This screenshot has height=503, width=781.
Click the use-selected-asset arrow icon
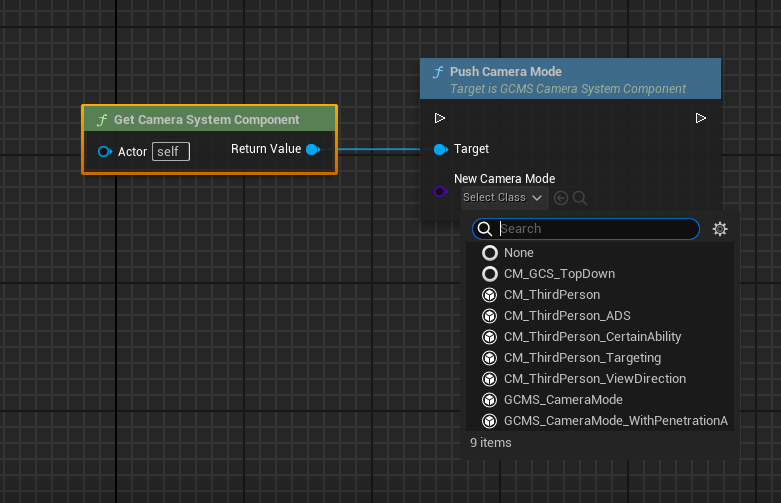tap(561, 198)
